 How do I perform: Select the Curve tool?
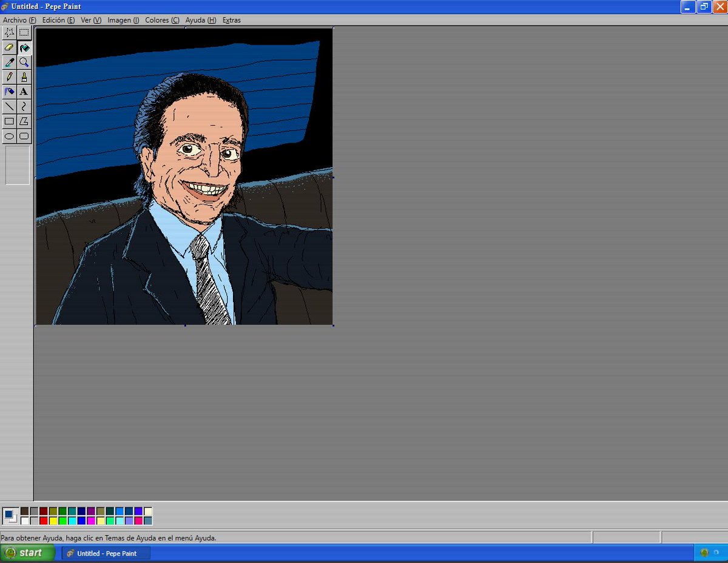pos(24,107)
